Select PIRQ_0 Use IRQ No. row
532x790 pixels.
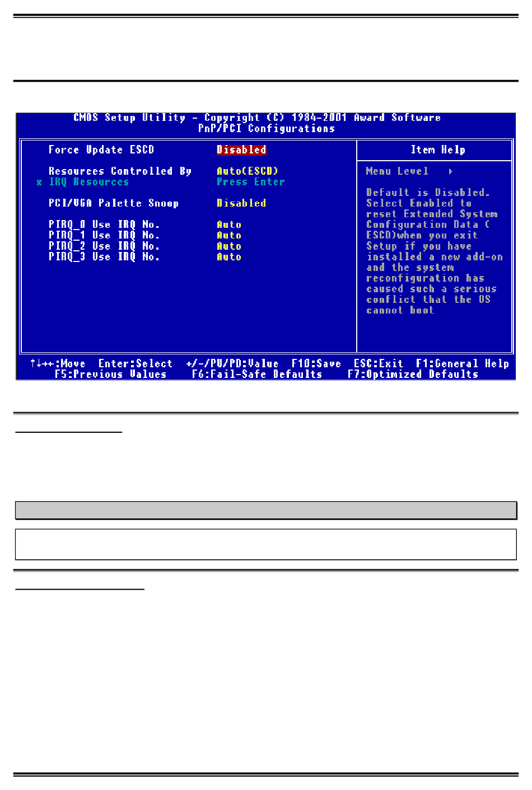point(104,225)
